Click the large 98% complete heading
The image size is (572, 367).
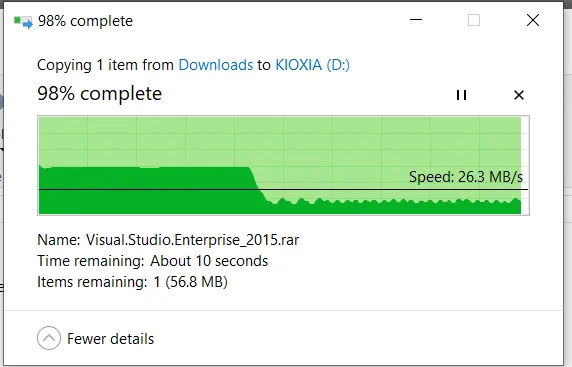[x=99, y=94]
